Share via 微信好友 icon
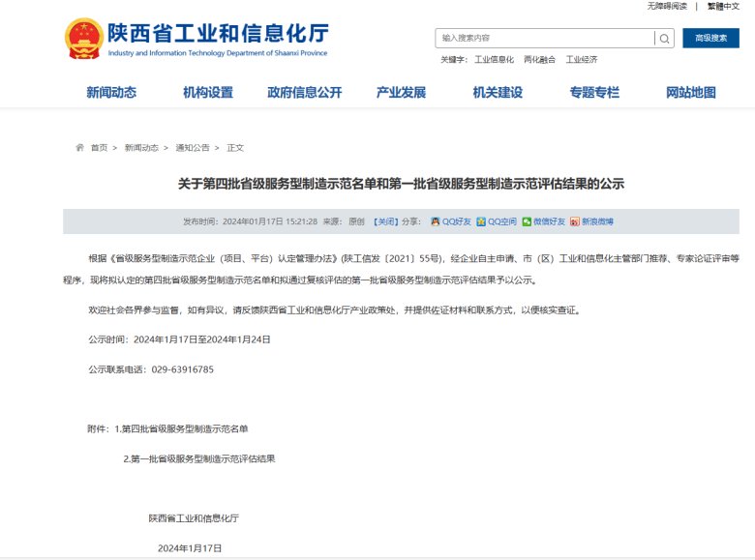The width and height of the screenshot is (755, 560). [x=527, y=221]
